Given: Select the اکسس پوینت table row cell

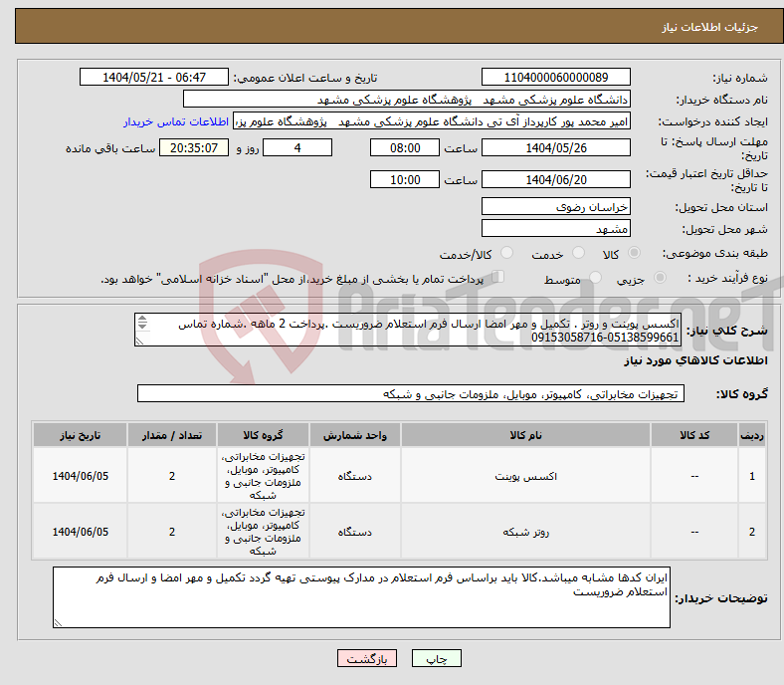Looking at the screenshot, I should 524,476.
